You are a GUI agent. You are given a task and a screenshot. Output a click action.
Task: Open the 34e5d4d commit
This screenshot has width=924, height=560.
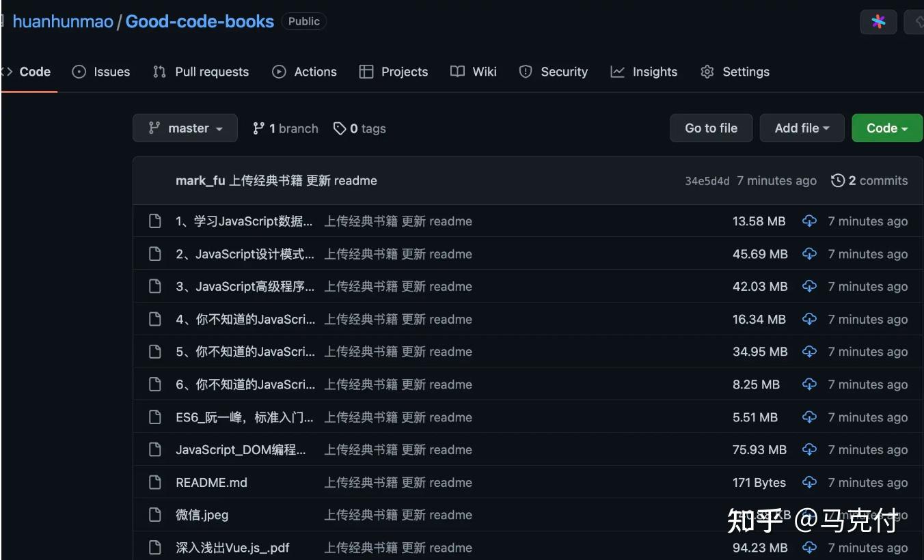[x=707, y=180]
